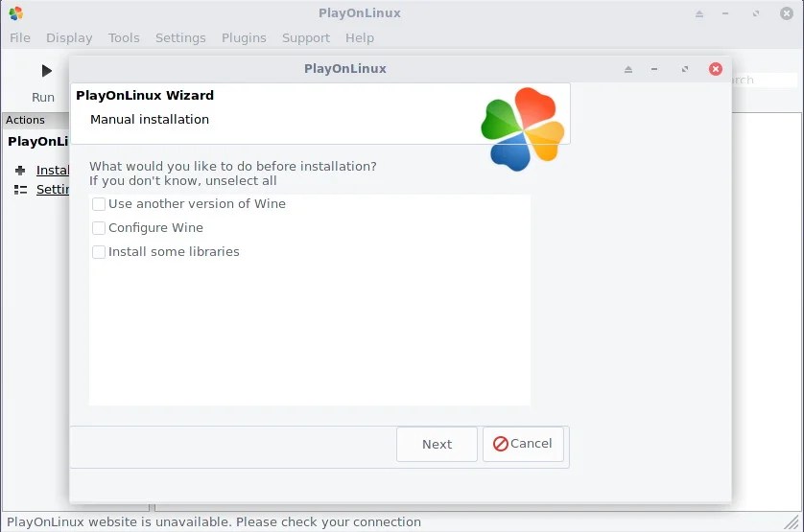
Task: Open the Settings menu
Action: pyautogui.click(x=180, y=38)
